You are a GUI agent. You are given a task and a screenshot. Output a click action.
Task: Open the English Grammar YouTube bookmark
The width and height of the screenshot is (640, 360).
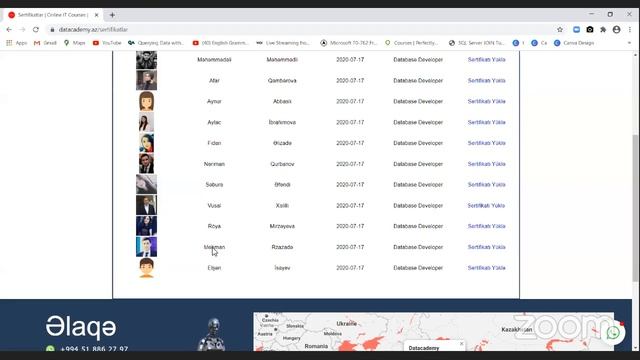[220, 43]
